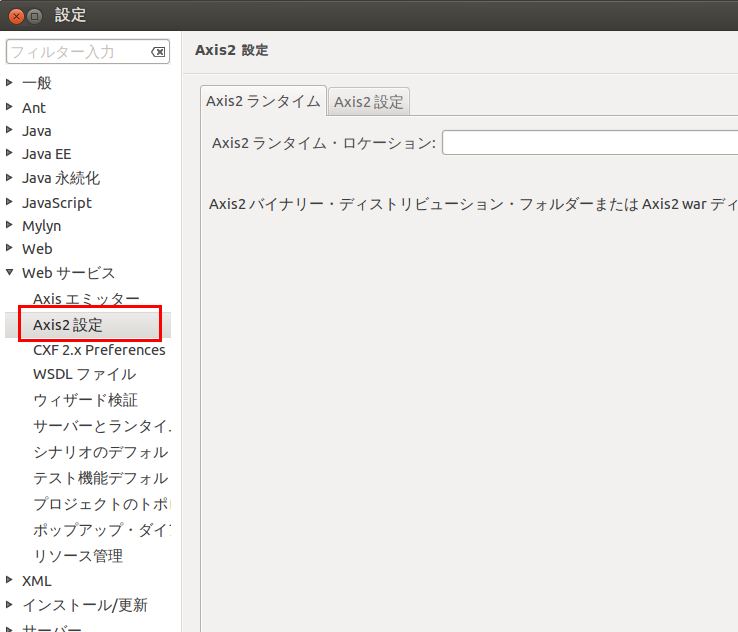Collapse the Web サービス tree node
738x632 pixels.
pos(9,272)
